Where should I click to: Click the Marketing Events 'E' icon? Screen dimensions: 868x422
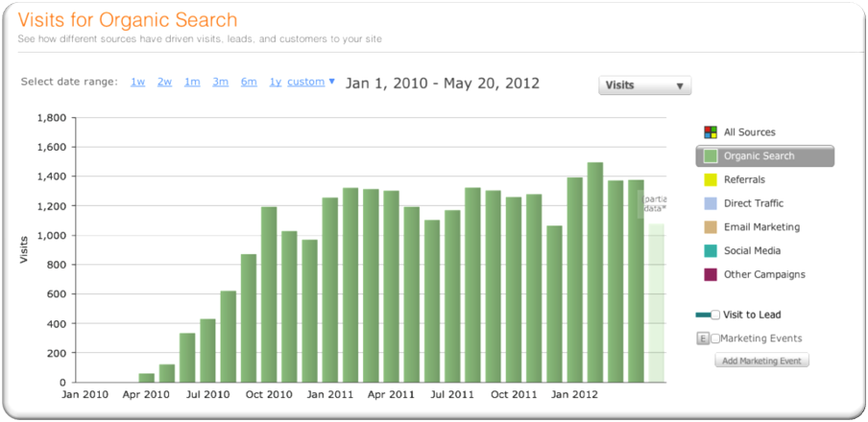[702, 339]
